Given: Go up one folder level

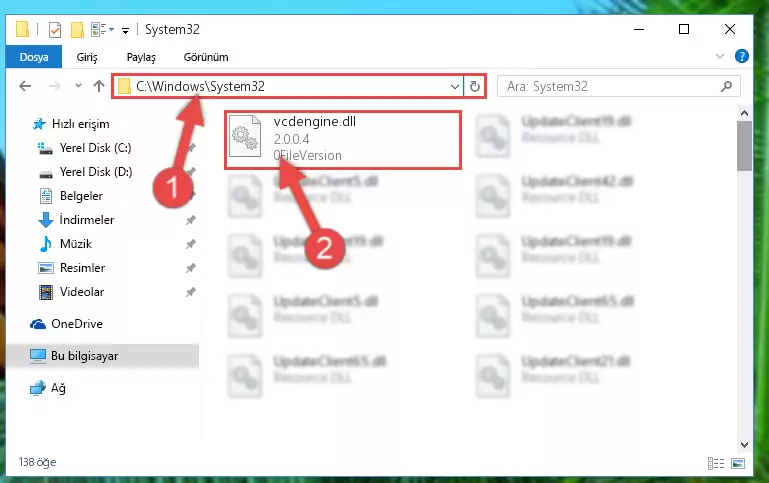Looking at the screenshot, I should click(99, 86).
